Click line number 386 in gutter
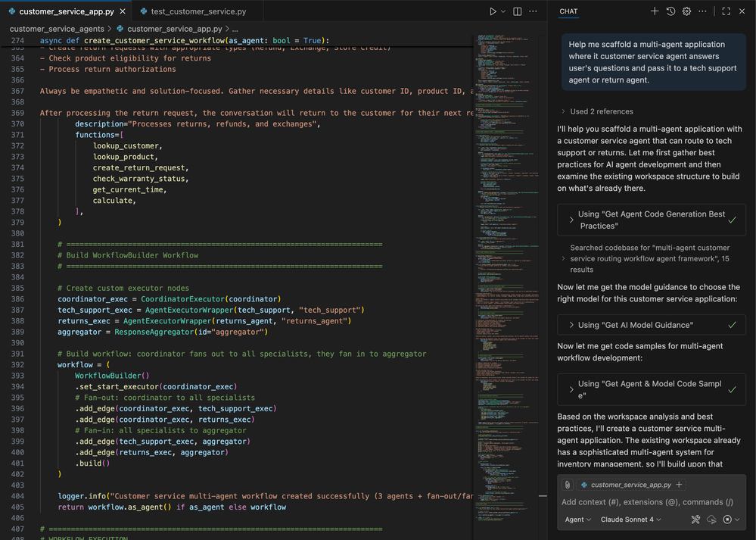756x540 pixels. tap(18, 299)
